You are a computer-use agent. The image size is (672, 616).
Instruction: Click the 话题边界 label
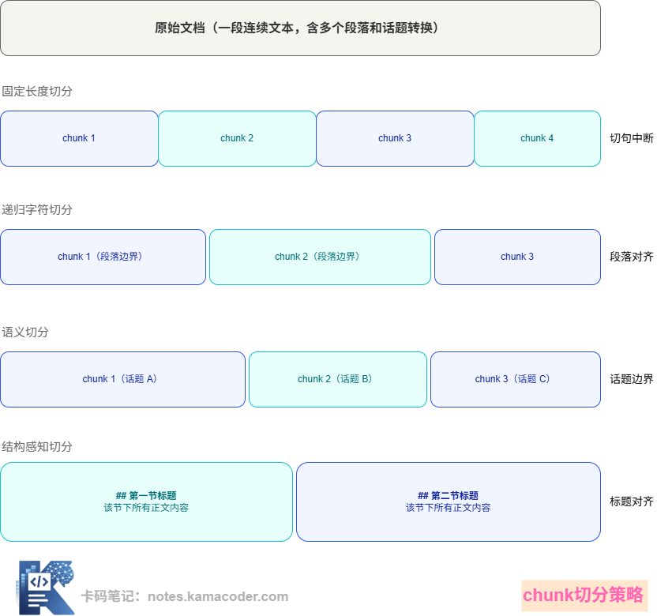coord(632,379)
